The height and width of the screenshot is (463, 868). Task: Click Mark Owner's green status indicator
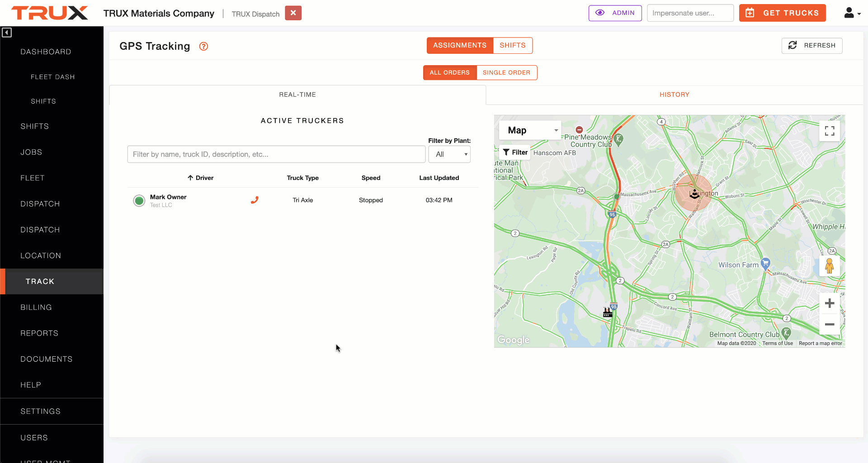click(x=139, y=200)
